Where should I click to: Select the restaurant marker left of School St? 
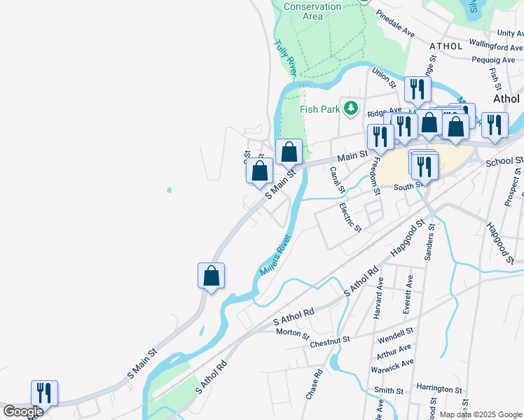click(x=495, y=128)
